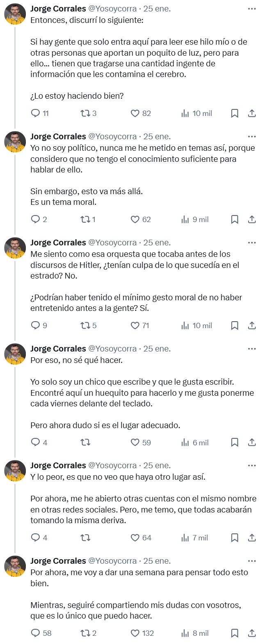Like the tweet showing 59 likes
Screen dimensions: 260x644
[135, 442]
